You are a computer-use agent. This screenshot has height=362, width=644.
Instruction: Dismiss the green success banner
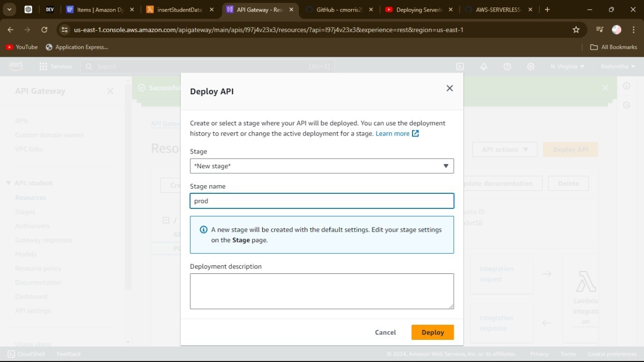605,88
